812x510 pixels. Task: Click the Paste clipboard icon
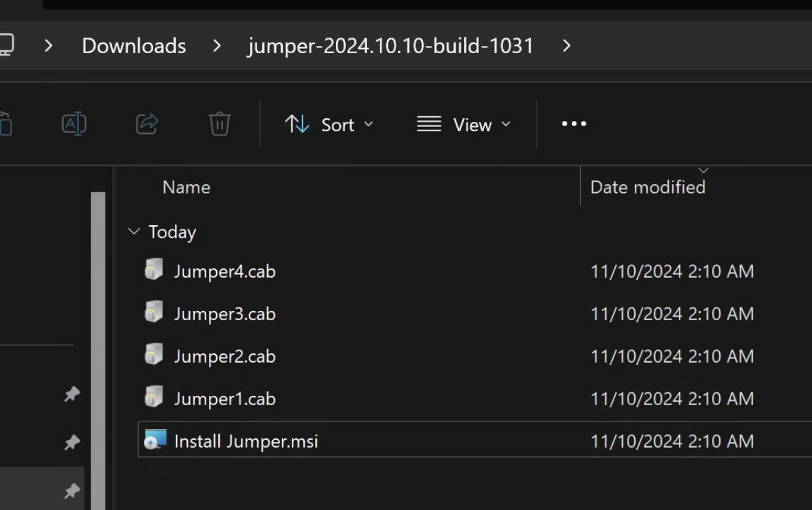point(5,124)
